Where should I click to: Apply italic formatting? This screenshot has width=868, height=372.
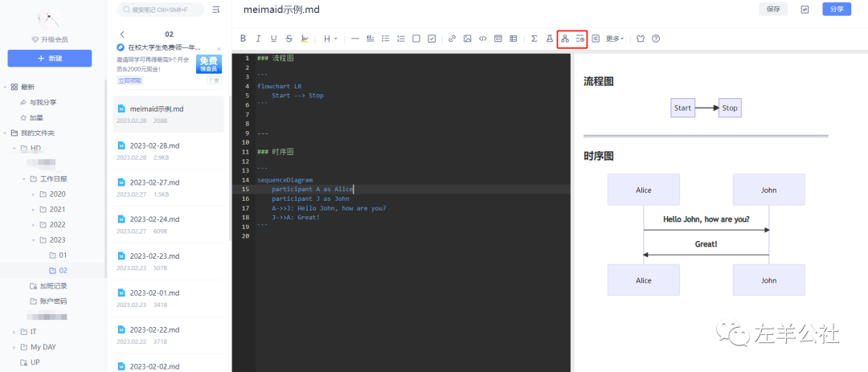(x=258, y=39)
